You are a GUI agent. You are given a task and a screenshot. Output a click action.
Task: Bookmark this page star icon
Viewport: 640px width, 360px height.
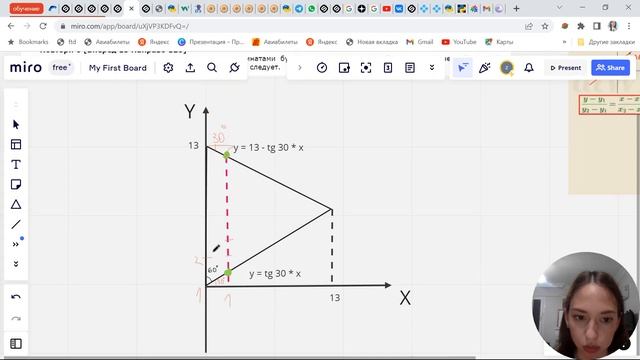click(x=545, y=26)
